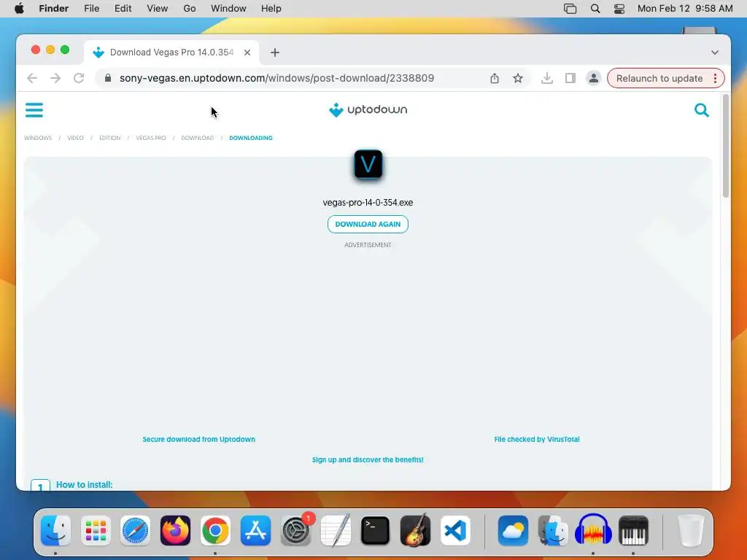The width and height of the screenshot is (747, 560).
Task: Open Finder from the Dock
Action: pos(55,530)
